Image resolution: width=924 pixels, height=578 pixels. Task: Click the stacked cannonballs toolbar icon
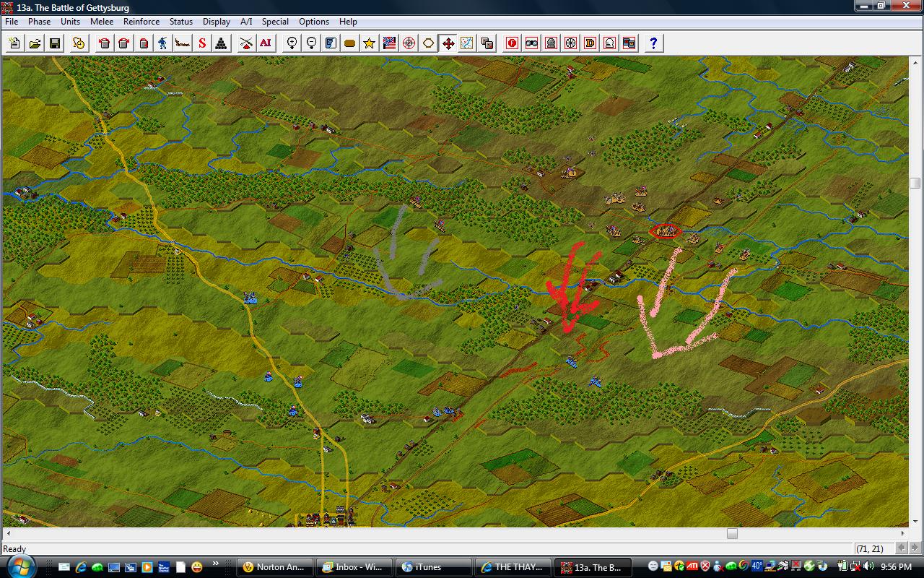point(222,43)
